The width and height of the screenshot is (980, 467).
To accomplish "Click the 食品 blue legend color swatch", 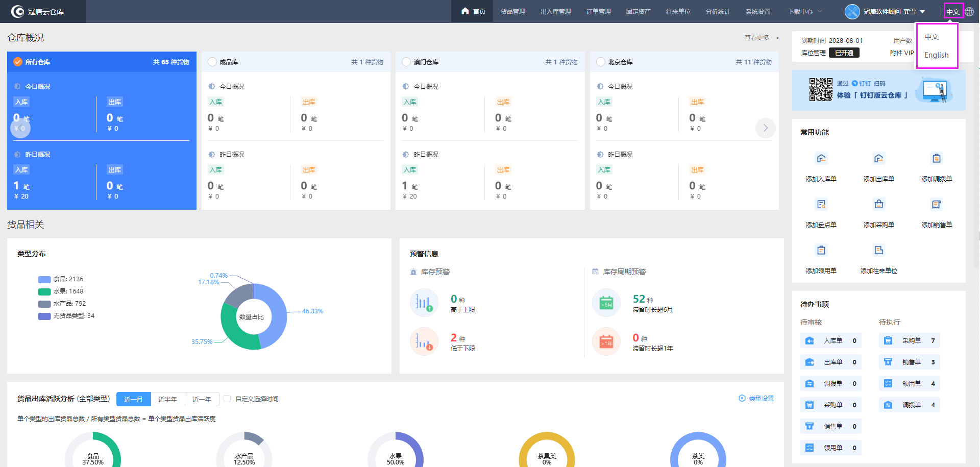I will pos(44,279).
